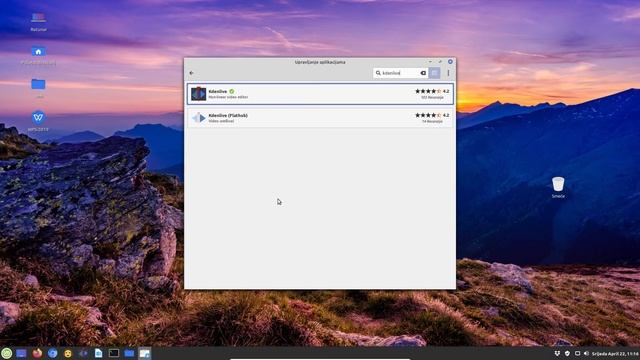The image size is (640, 360).
Task: Click the star rating of first Kdenlive result
Action: pyautogui.click(x=428, y=91)
